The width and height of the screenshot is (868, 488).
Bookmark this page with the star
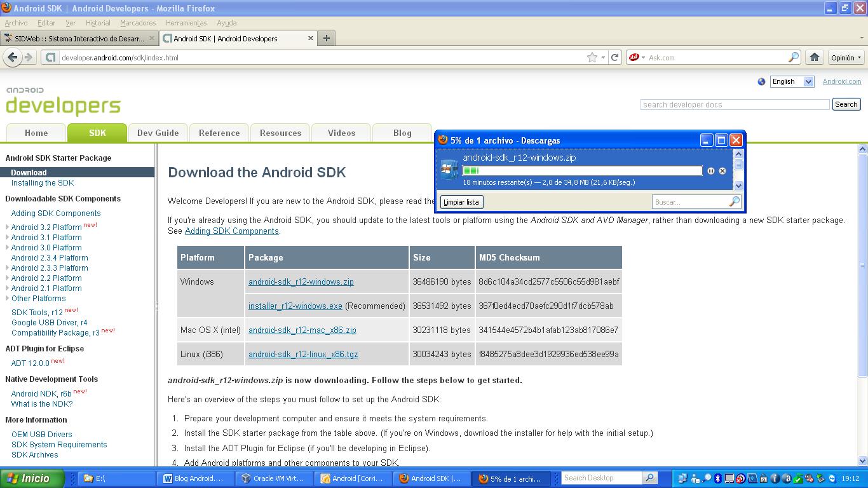pos(592,57)
